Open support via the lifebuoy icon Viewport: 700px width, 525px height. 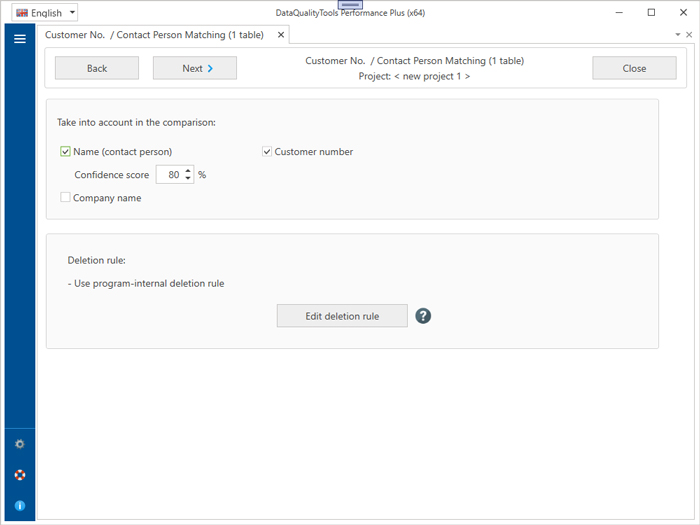tap(19, 475)
